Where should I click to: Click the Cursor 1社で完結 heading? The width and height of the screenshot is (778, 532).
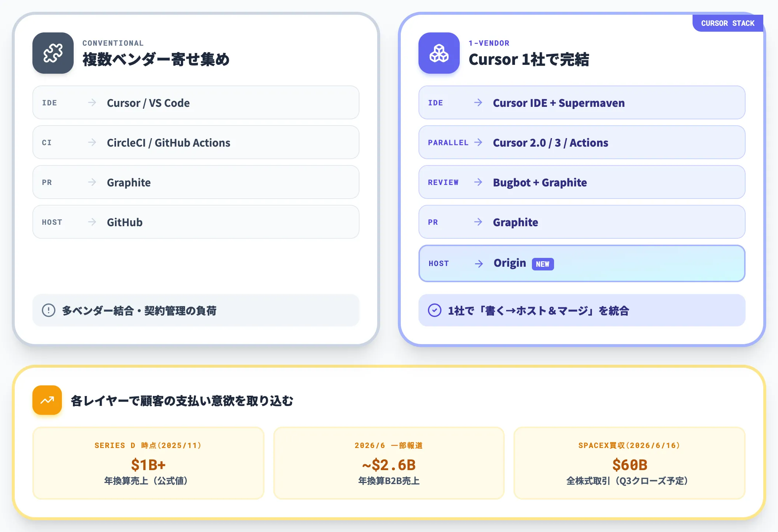pos(529,59)
